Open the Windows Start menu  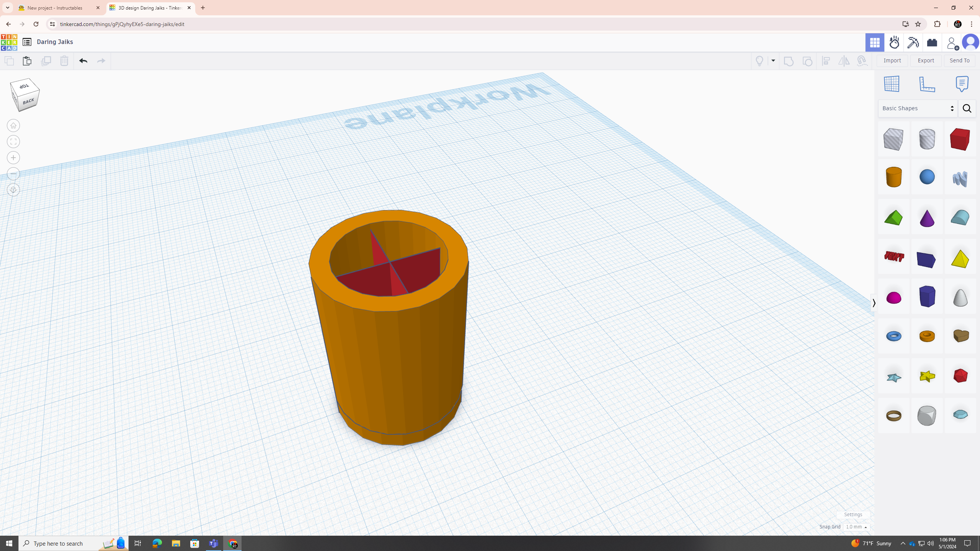click(x=9, y=543)
